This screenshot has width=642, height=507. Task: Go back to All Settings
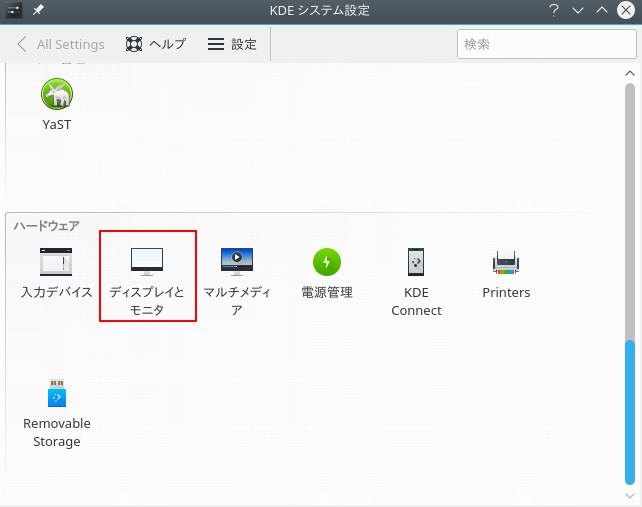coord(61,44)
